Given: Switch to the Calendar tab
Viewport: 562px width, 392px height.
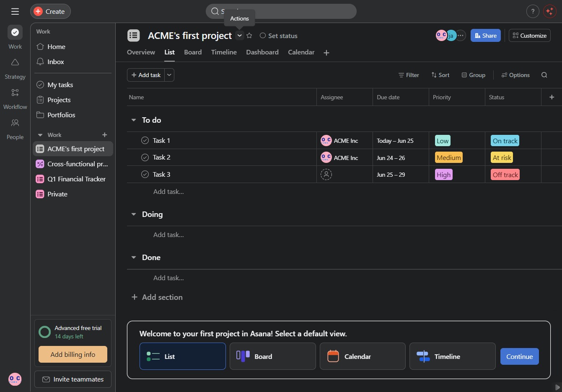Looking at the screenshot, I should 301,52.
